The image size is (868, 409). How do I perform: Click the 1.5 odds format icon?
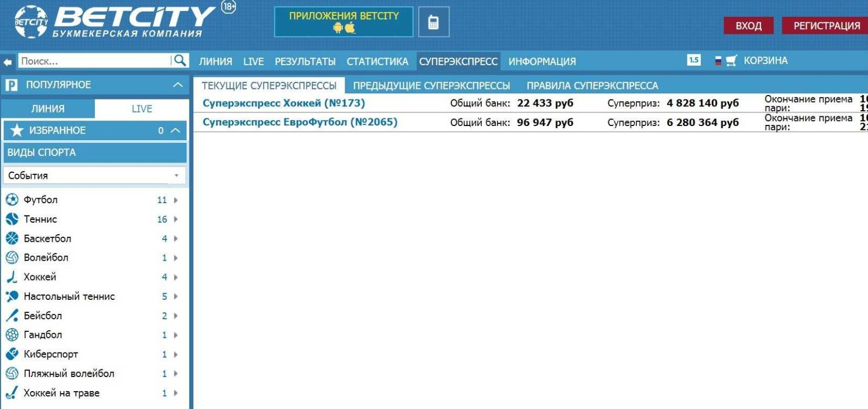(x=694, y=60)
